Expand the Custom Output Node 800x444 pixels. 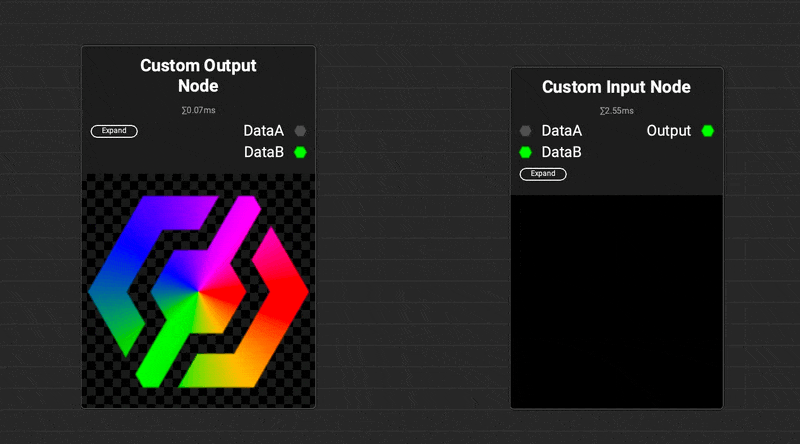(x=114, y=131)
